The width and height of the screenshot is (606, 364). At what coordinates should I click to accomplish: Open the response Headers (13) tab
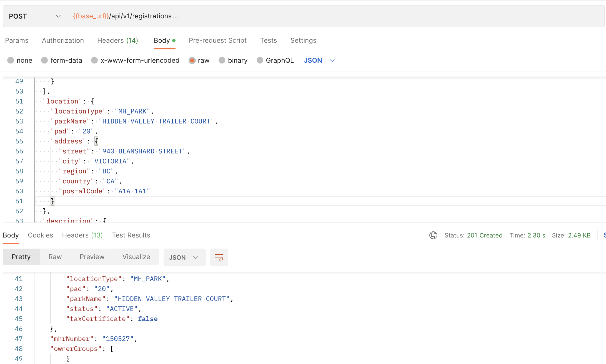click(82, 235)
